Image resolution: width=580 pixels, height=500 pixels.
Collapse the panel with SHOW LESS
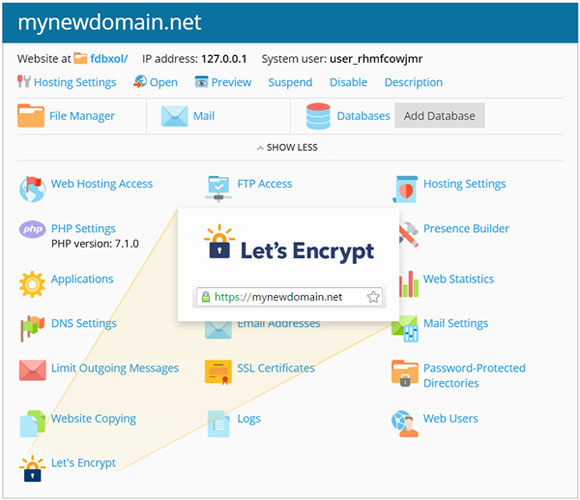click(287, 148)
